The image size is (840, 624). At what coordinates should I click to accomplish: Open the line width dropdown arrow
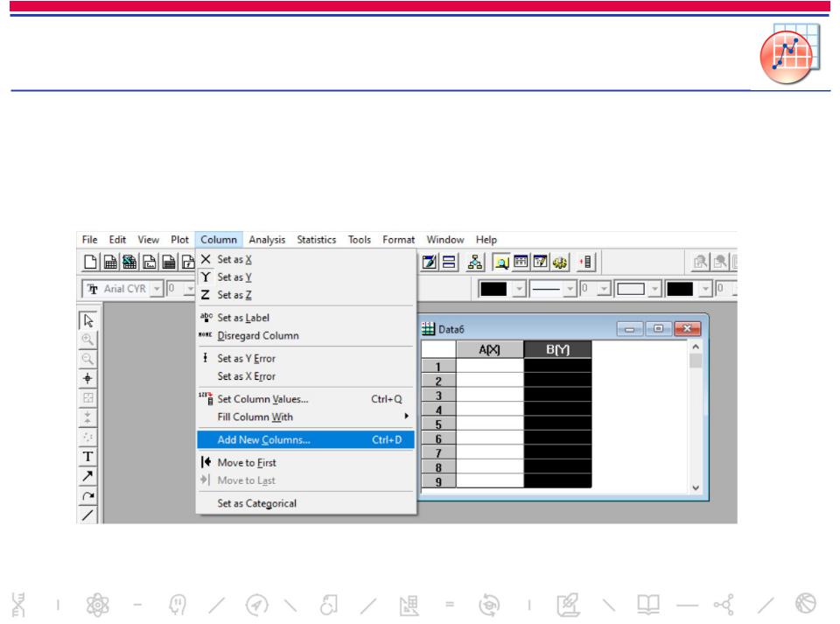coord(605,289)
